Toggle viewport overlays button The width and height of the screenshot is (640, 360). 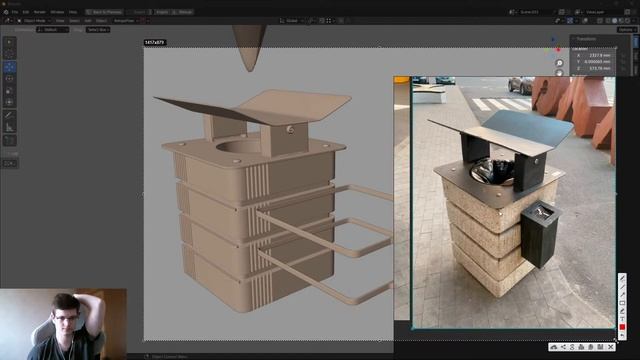[584, 20]
